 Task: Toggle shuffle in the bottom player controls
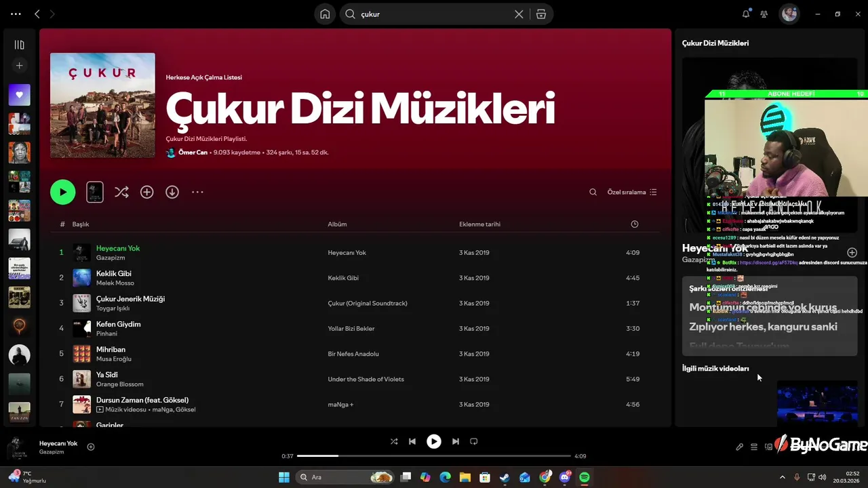[x=394, y=441]
